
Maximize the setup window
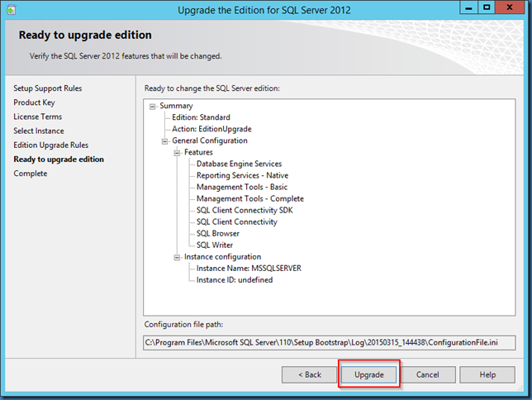[487, 7]
